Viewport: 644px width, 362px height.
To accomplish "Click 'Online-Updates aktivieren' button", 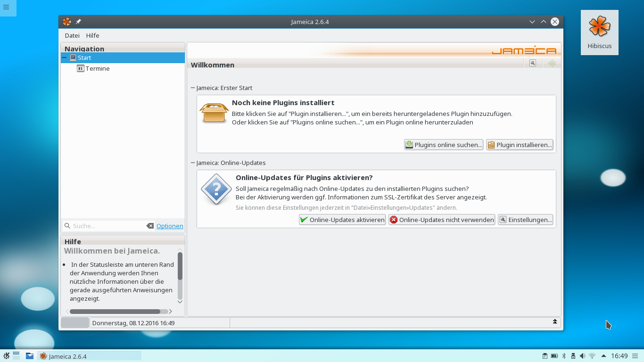I will point(342,220).
